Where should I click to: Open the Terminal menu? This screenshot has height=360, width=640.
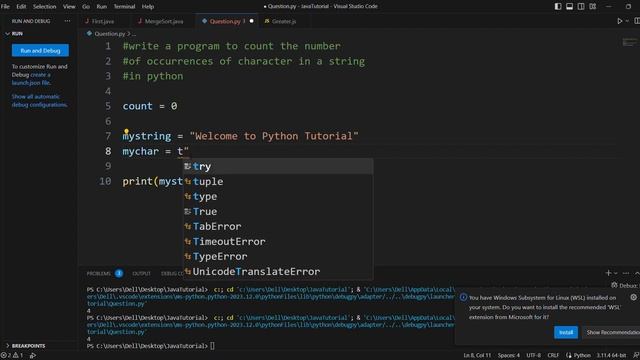[124, 7]
